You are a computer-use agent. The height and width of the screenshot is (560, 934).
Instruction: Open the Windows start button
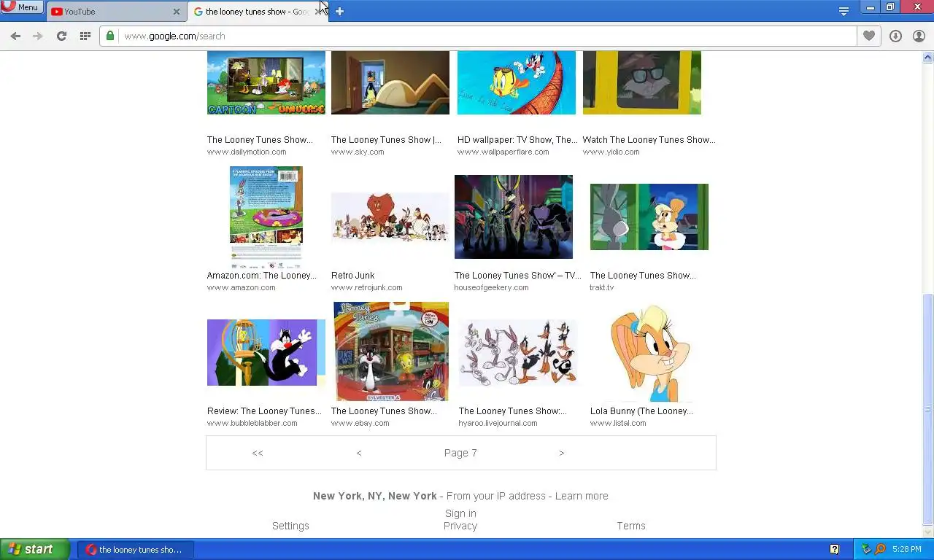click(x=34, y=549)
